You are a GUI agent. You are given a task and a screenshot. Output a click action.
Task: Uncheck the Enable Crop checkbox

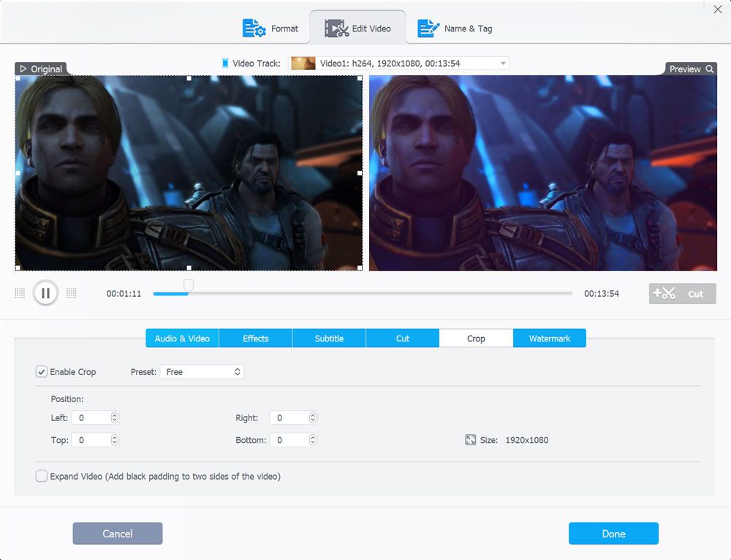pyautogui.click(x=42, y=371)
